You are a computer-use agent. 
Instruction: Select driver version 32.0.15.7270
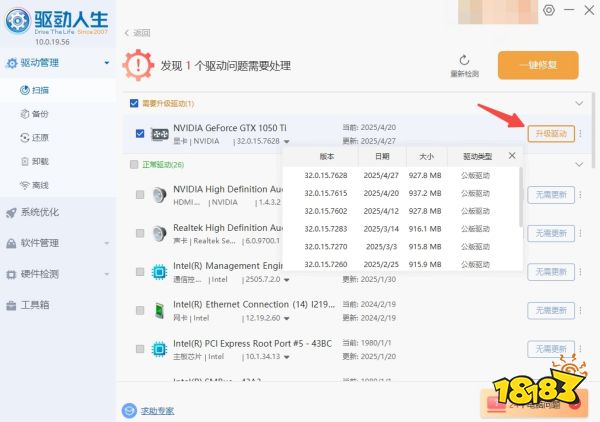pyautogui.click(x=401, y=247)
